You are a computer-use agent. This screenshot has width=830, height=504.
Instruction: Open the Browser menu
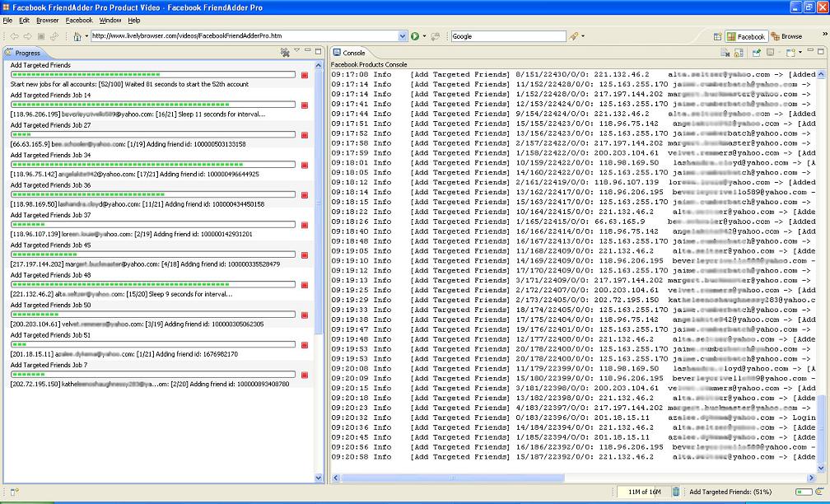pyautogui.click(x=48, y=21)
